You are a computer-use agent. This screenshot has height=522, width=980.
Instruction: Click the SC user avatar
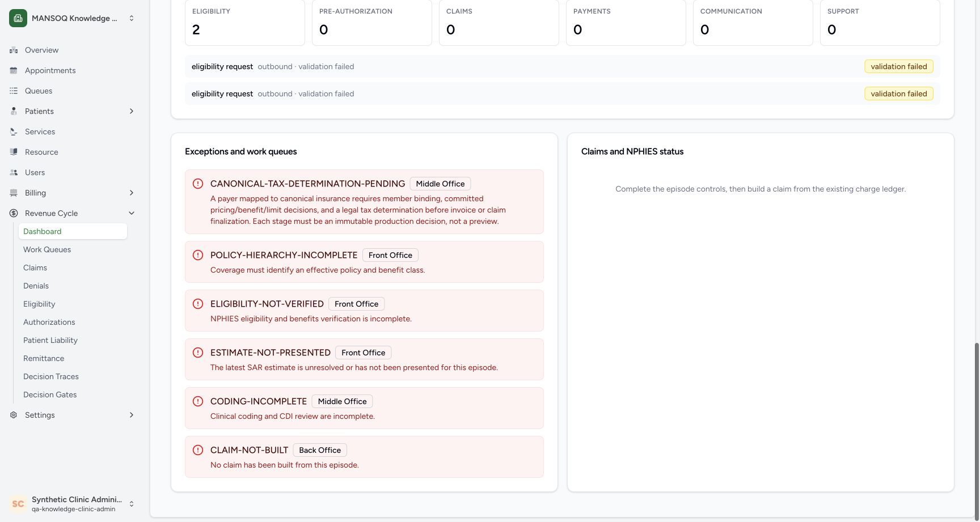click(18, 504)
